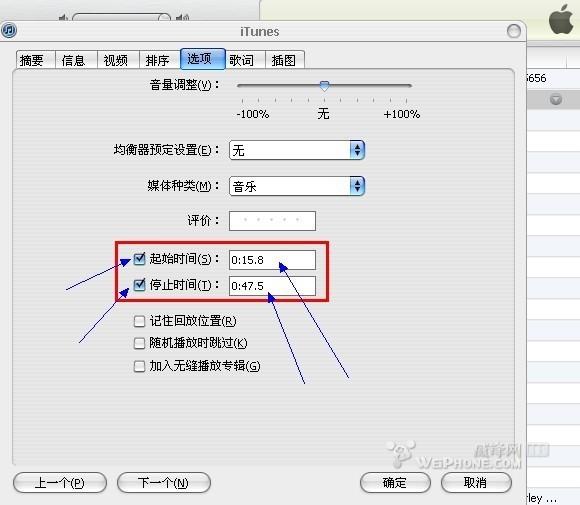Click the background iTunes volume slider
This screenshot has height=505, width=580.
122,17
